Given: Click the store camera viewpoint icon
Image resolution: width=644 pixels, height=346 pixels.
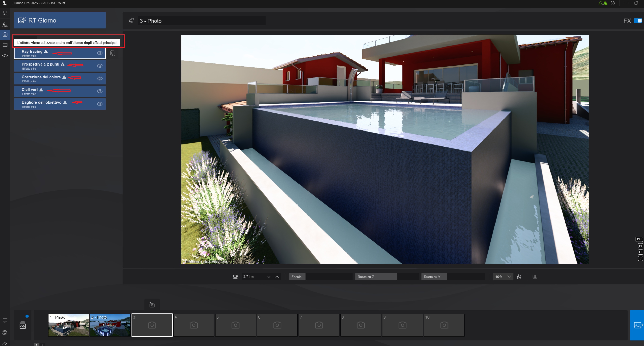Looking at the screenshot, I should 152,305.
